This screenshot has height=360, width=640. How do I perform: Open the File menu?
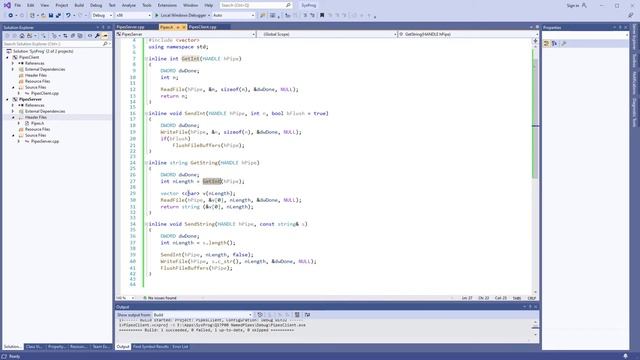click(x=18, y=5)
